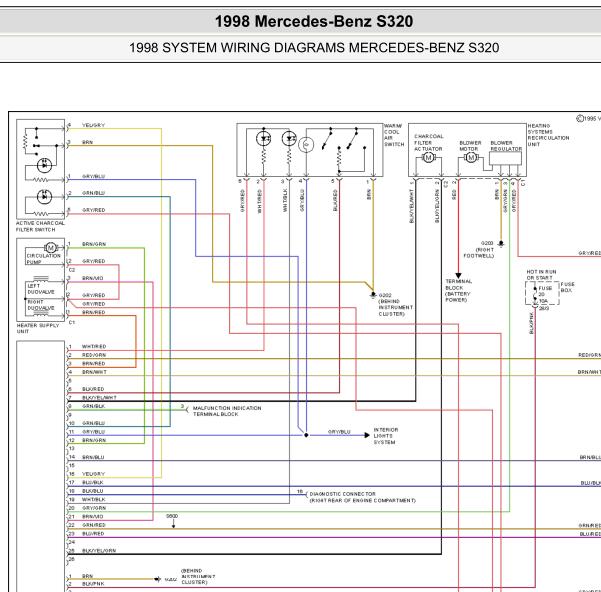The width and height of the screenshot is (601, 592).
Task: Click 'BLK/BLU' wire label at pin 18
Action: 93,491
